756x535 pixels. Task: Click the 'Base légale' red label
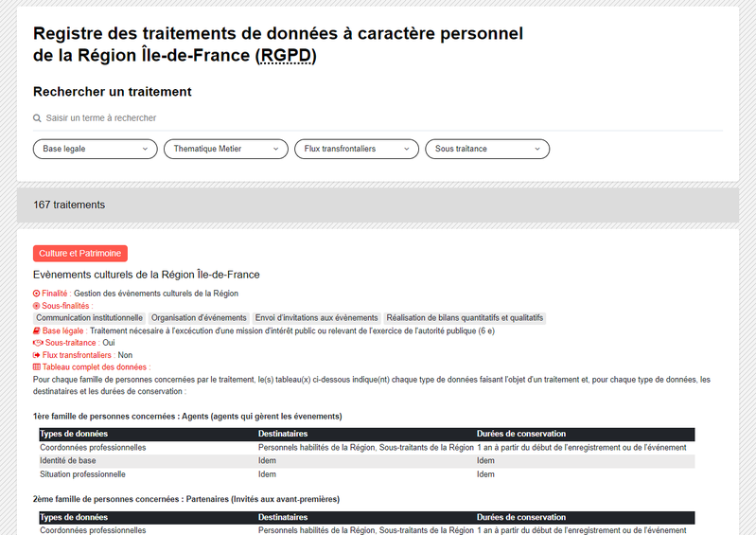(x=62, y=330)
